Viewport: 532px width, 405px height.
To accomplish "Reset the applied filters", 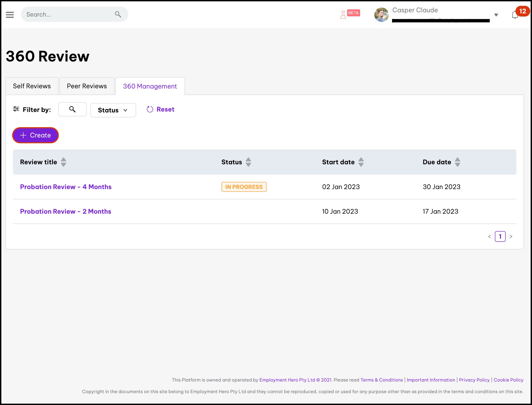I will pos(160,110).
